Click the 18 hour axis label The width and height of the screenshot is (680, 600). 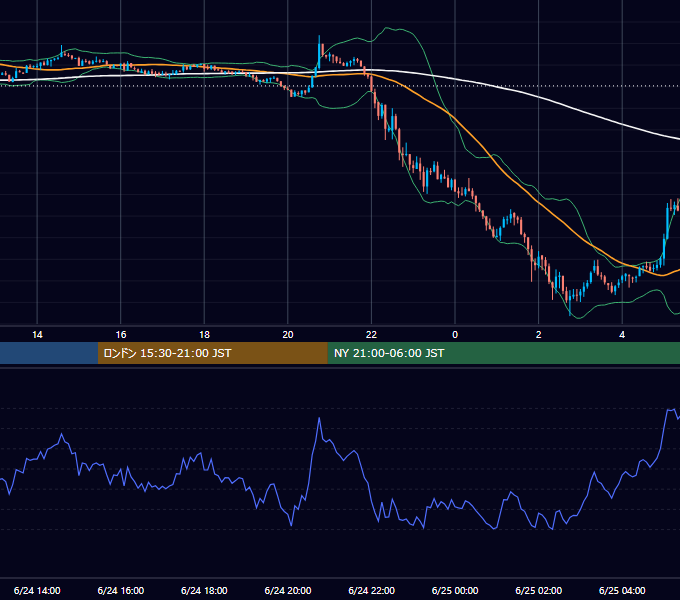tap(204, 335)
